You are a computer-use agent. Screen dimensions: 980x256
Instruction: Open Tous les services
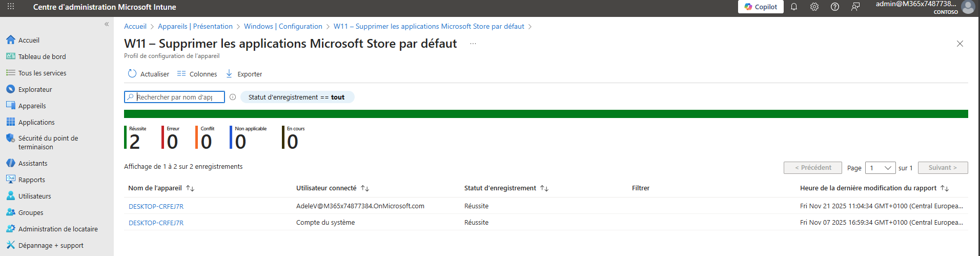(42, 73)
